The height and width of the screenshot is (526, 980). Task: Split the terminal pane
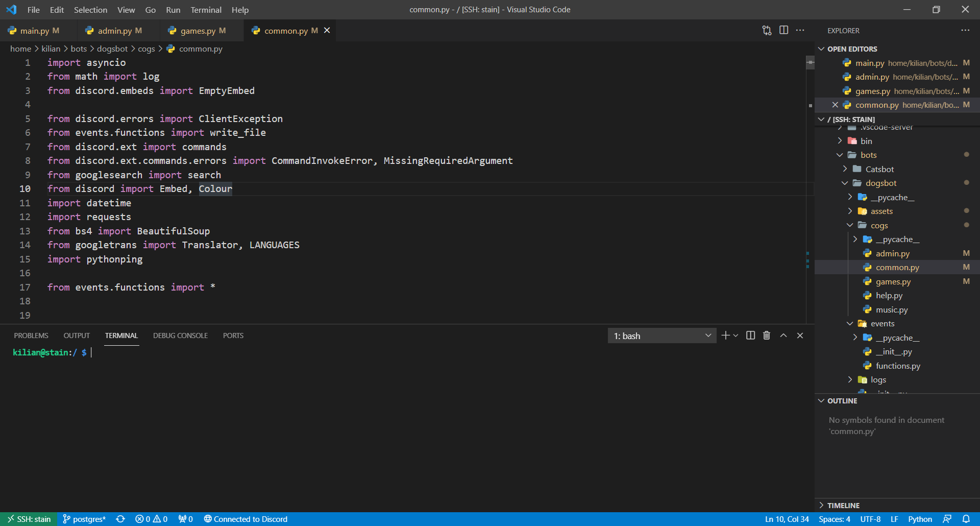(x=750, y=336)
